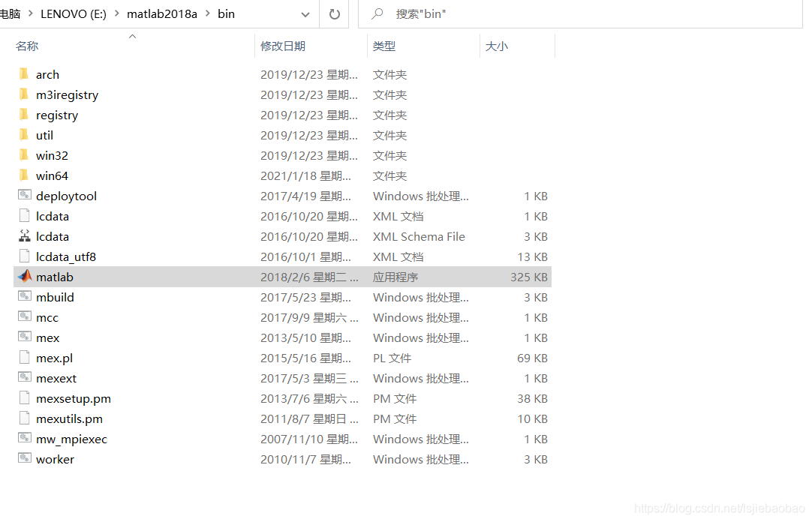Click the mw_mpiexec batch file icon
The height and width of the screenshot is (522, 812).
24,438
